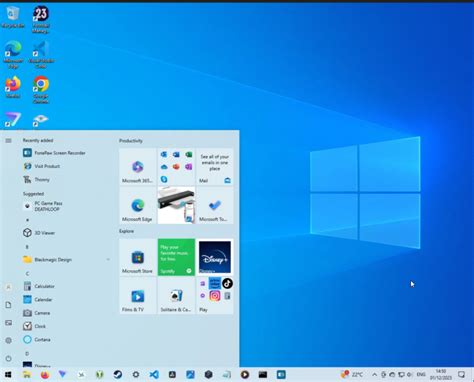The image size is (474, 382).
Task: Open the phone scanner photo tile
Action: (176, 205)
